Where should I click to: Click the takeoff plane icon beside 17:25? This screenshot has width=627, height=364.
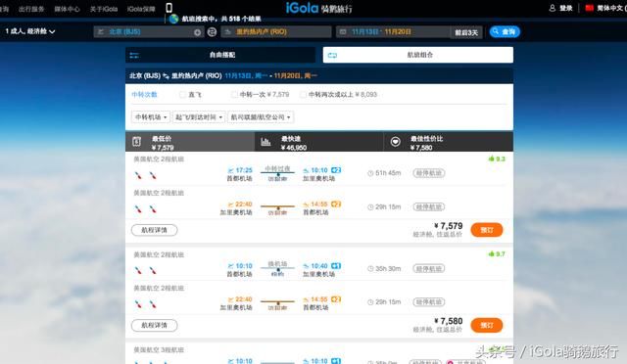(x=231, y=170)
